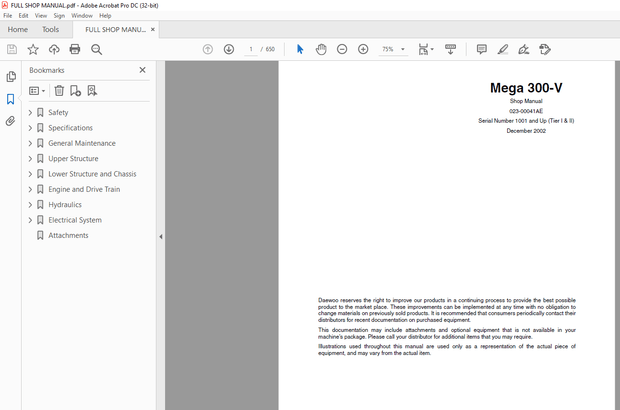
Task: Click the current page number field
Action: 251,49
